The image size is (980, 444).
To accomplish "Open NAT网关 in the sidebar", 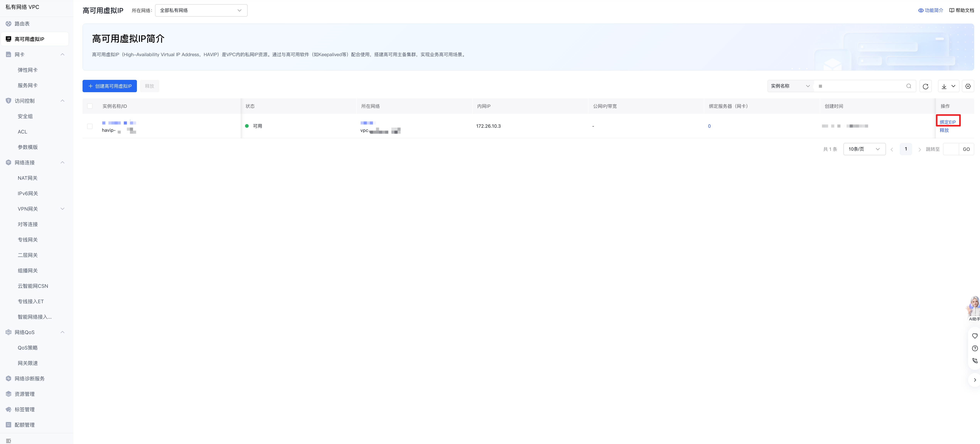I will pyautogui.click(x=27, y=178).
